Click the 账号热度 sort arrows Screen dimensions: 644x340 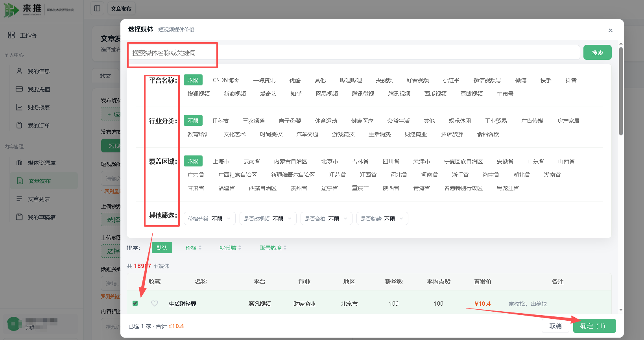coord(285,248)
